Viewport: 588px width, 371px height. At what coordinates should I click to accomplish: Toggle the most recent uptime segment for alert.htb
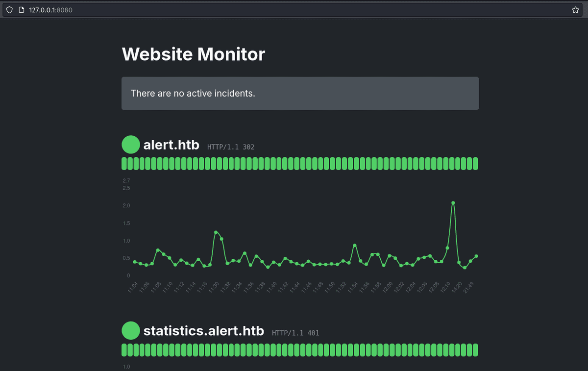tap(475, 163)
